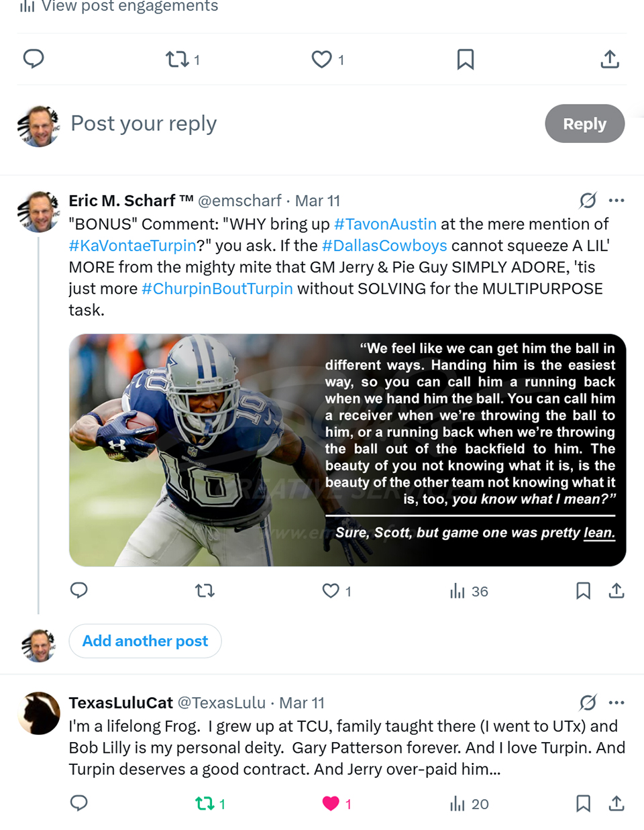This screenshot has height=830, width=644.
Task: View analytics showing 36 views
Action: coord(469,591)
